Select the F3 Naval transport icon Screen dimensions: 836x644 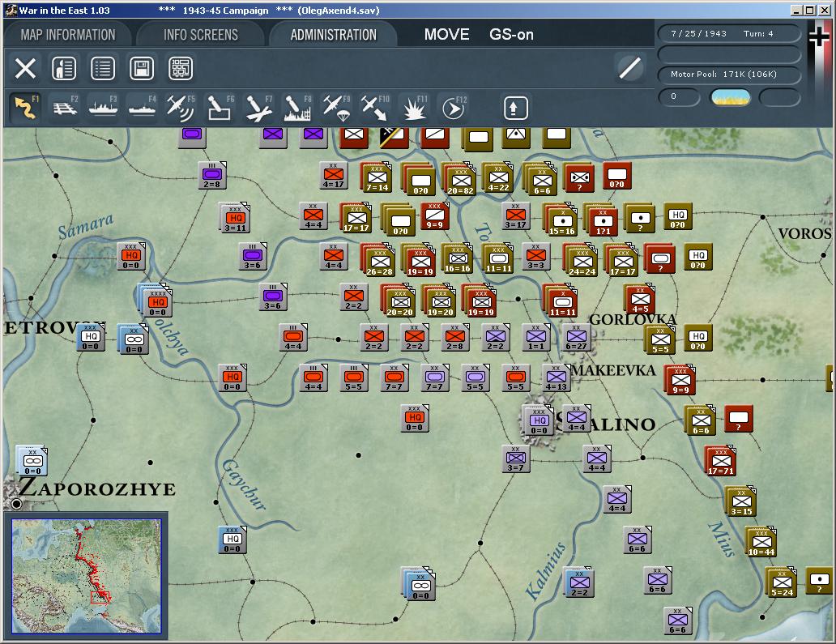pyautogui.click(x=104, y=109)
